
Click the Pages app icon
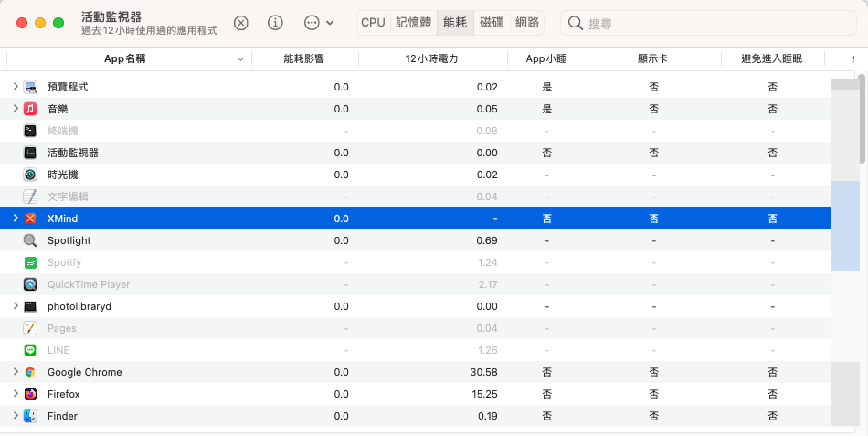(30, 328)
